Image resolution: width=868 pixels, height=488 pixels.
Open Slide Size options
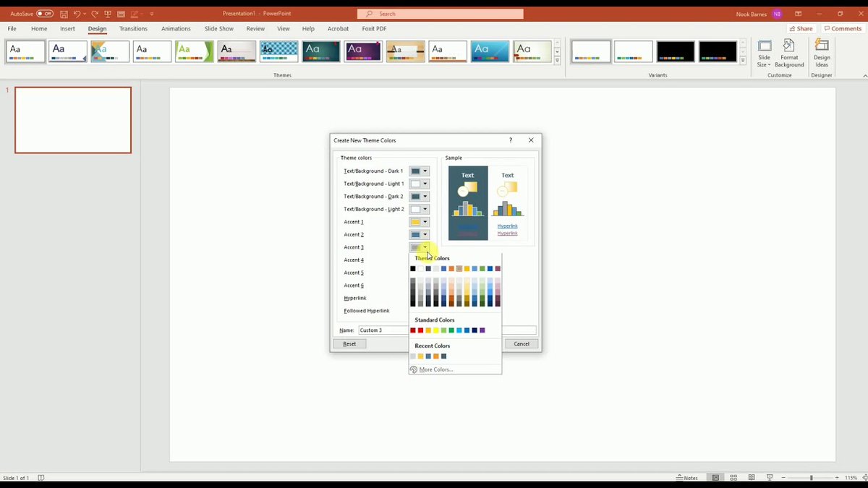click(x=765, y=53)
